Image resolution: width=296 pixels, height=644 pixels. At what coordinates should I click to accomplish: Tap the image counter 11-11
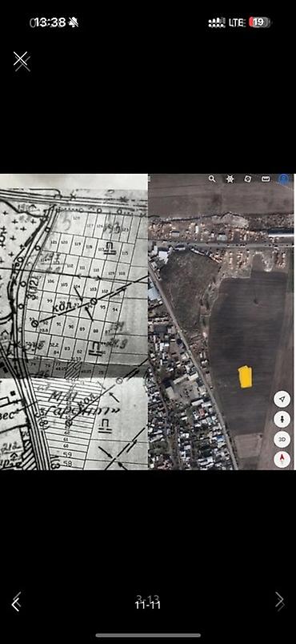(x=148, y=605)
